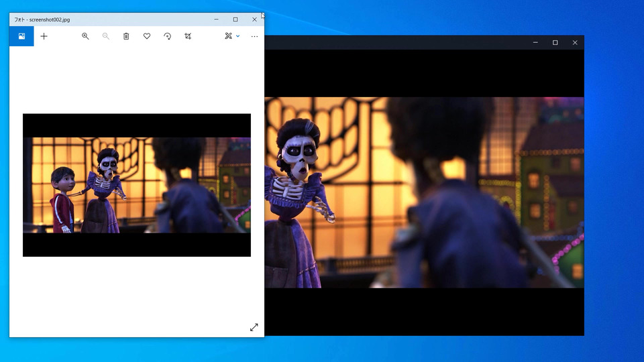The height and width of the screenshot is (362, 644).
Task: Rotate the image with rotate icon
Action: point(167,36)
